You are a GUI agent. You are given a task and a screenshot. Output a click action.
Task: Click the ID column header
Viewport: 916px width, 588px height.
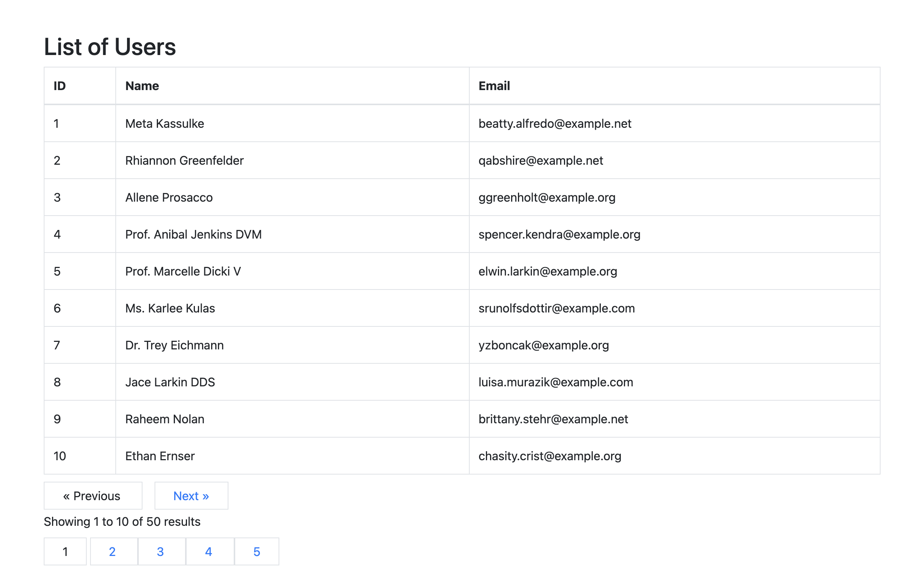(60, 86)
